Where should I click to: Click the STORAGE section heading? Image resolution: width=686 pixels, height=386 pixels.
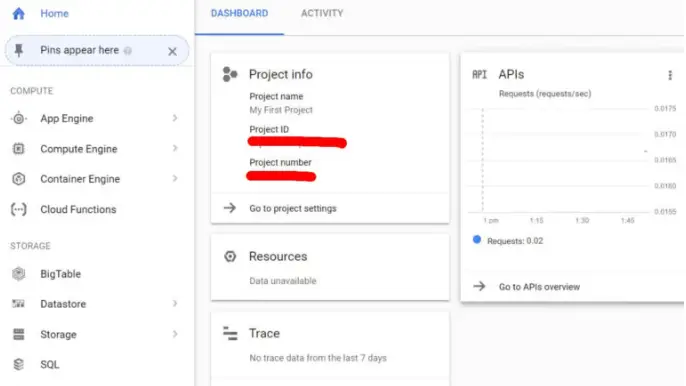[30, 246]
